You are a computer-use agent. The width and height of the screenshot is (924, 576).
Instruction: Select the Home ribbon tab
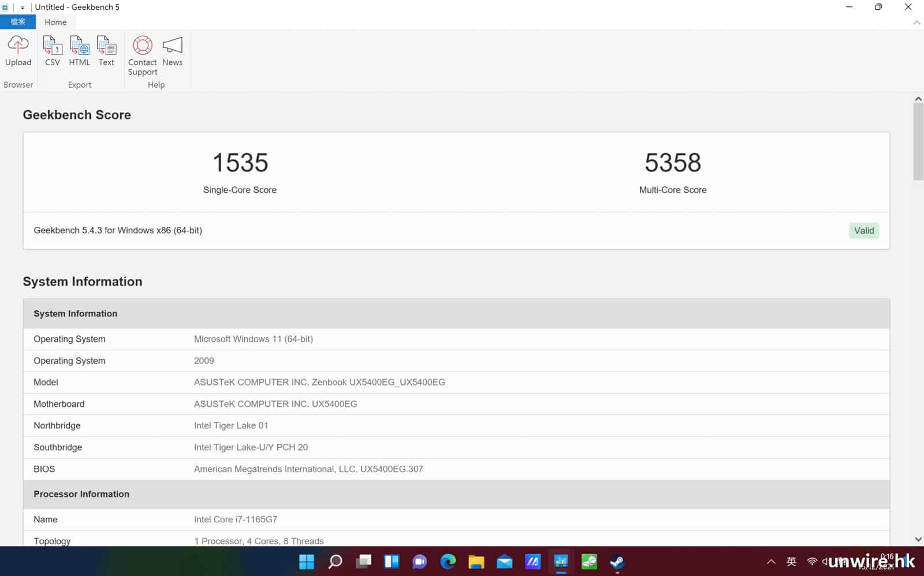[55, 22]
